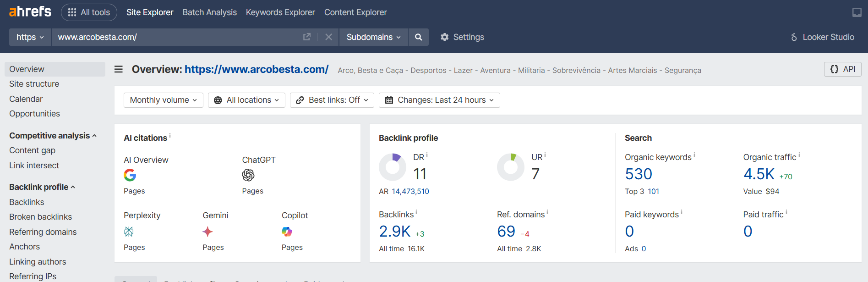Open the Monthly volume dropdown
The width and height of the screenshot is (868, 282).
pos(164,100)
